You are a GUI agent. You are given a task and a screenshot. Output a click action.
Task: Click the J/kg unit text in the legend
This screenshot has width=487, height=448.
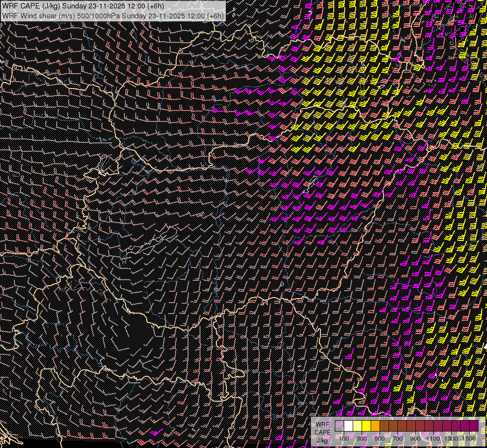(x=322, y=440)
